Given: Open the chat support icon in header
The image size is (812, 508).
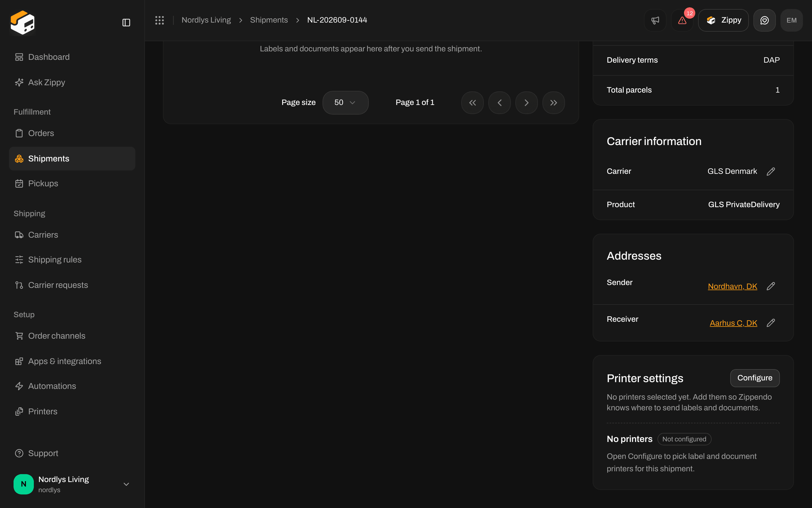Looking at the screenshot, I should [764, 20].
